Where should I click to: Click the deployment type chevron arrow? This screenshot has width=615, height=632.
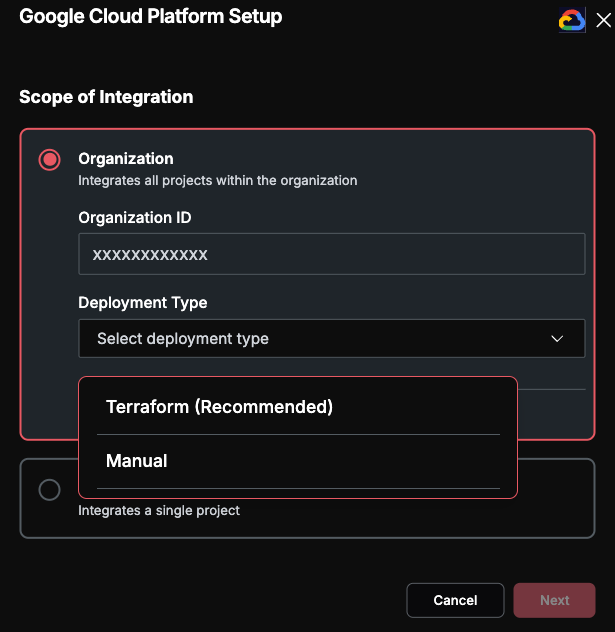point(557,339)
